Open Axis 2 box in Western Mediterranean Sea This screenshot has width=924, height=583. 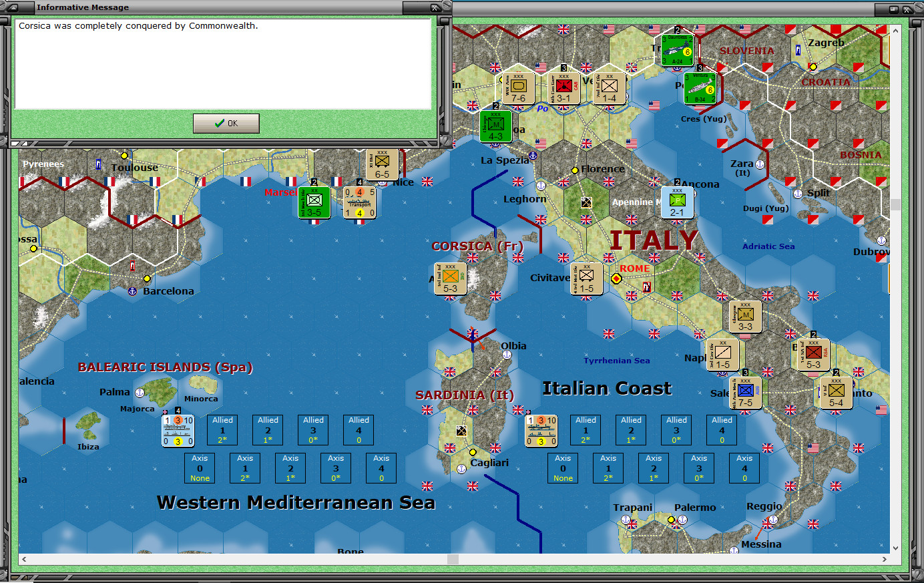tap(290, 468)
